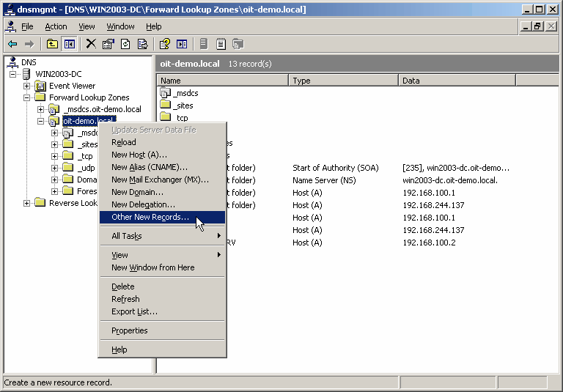Image resolution: width=563 pixels, height=392 pixels.
Task: Select the Reverse Lookup Zones tree item
Action: point(73,203)
